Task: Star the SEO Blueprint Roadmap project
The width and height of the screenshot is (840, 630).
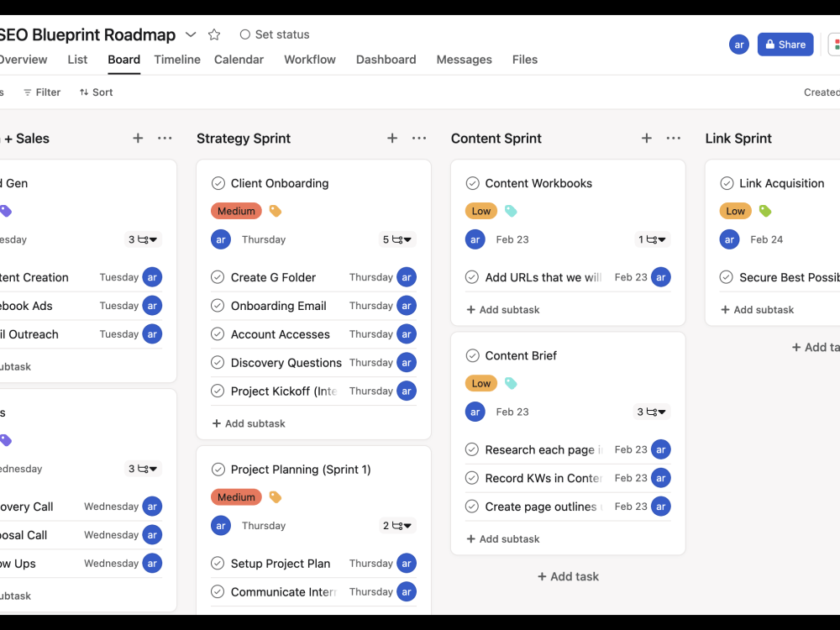Action: point(213,34)
